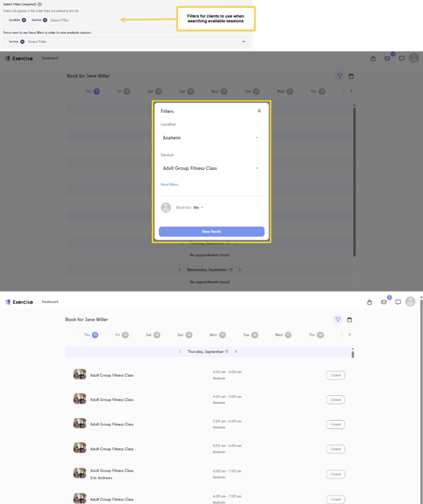This screenshot has height=504, width=423.
Task: Open the Location dropdown showing Anaheim
Action: click(x=211, y=138)
